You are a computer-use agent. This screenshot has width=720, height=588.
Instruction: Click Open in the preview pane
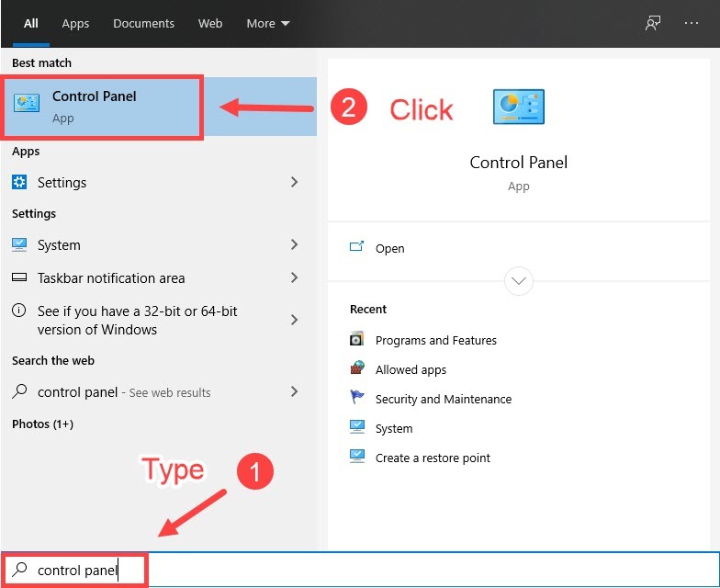point(389,248)
